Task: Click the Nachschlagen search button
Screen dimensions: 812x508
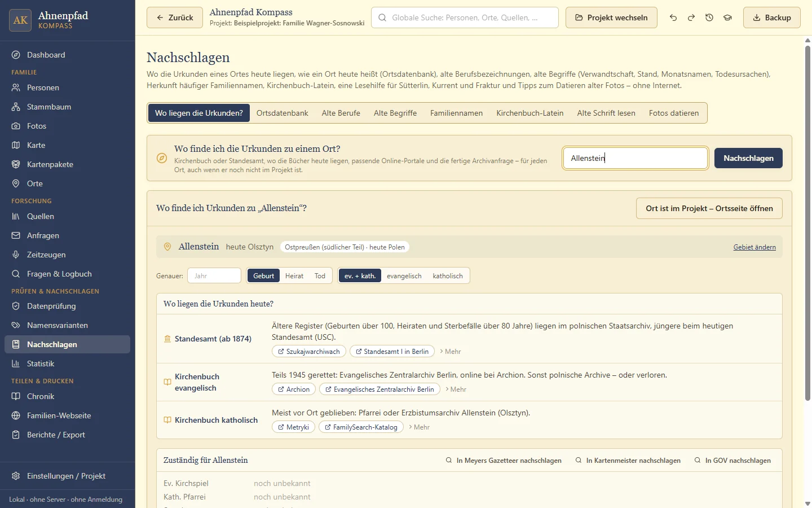Action: [x=748, y=158]
